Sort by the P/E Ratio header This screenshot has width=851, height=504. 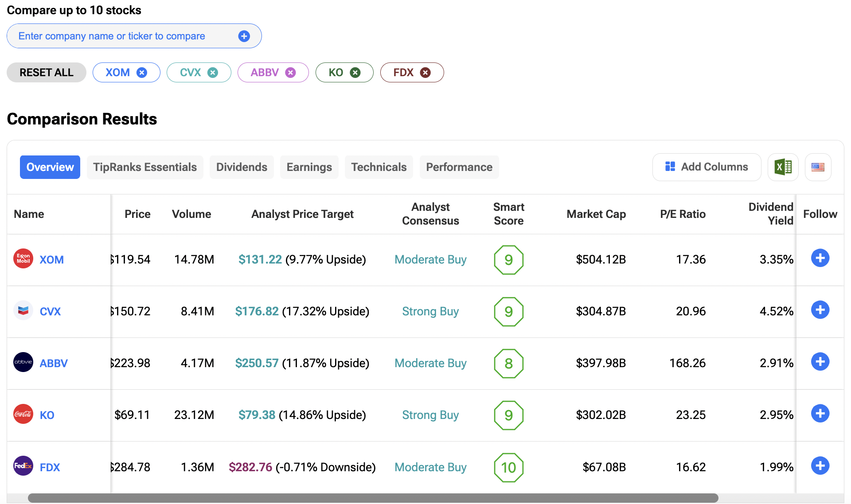pos(683,214)
